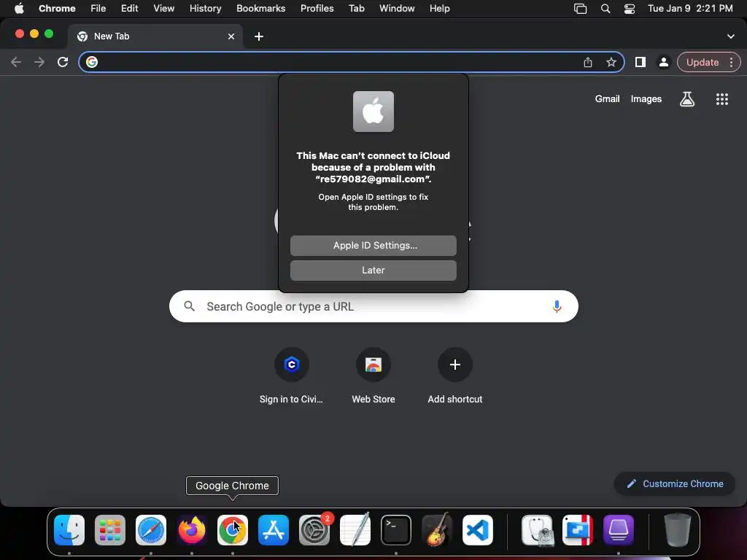
Task: Open Search Labs flask icon
Action: click(x=687, y=99)
